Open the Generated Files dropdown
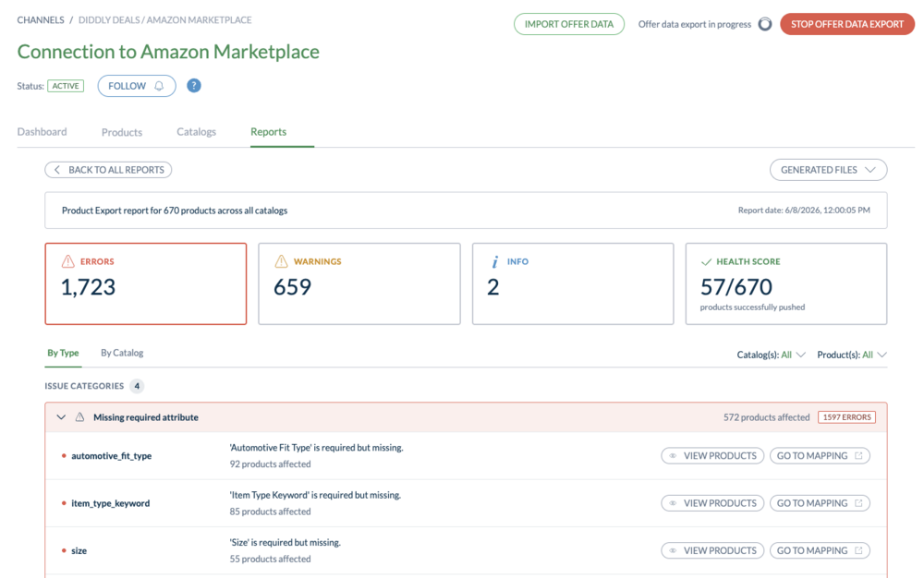Screen dimensions: 924x578 [x=828, y=170]
